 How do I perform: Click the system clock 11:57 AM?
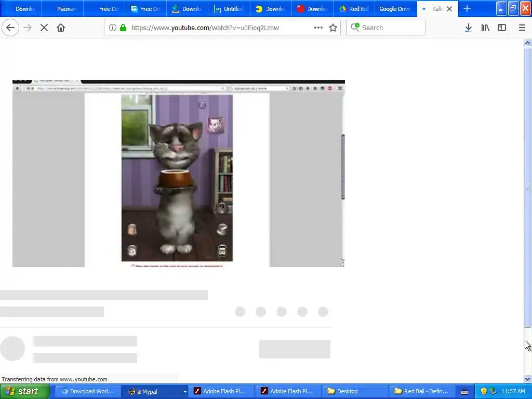tap(513, 391)
